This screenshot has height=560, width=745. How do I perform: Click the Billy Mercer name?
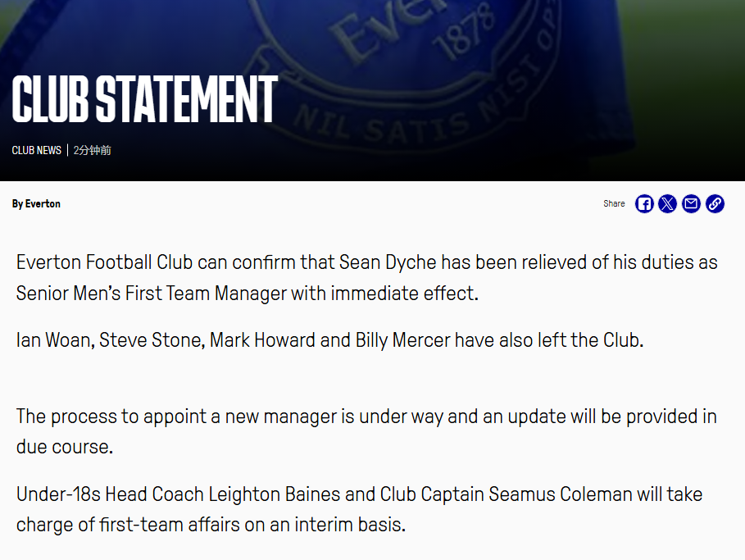[403, 340]
